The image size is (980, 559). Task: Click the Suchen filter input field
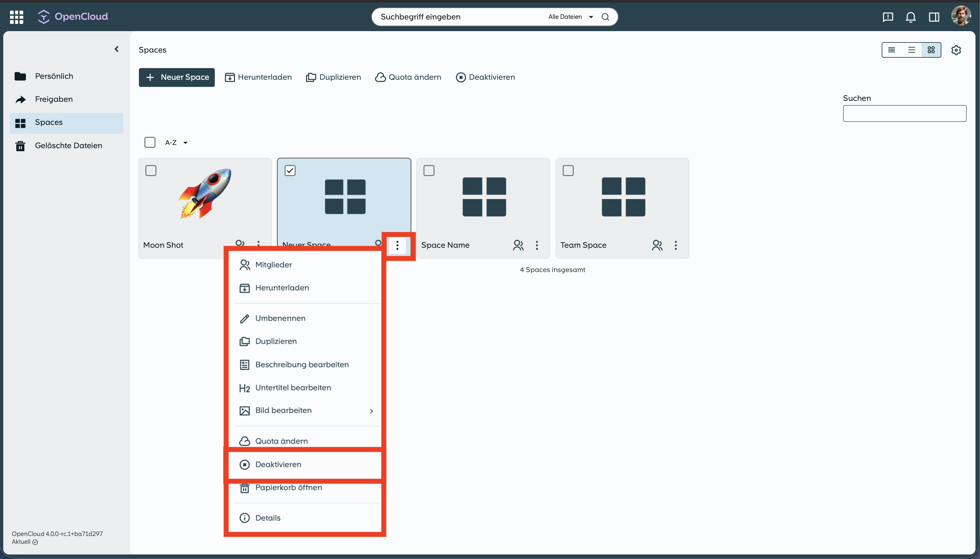click(x=904, y=113)
